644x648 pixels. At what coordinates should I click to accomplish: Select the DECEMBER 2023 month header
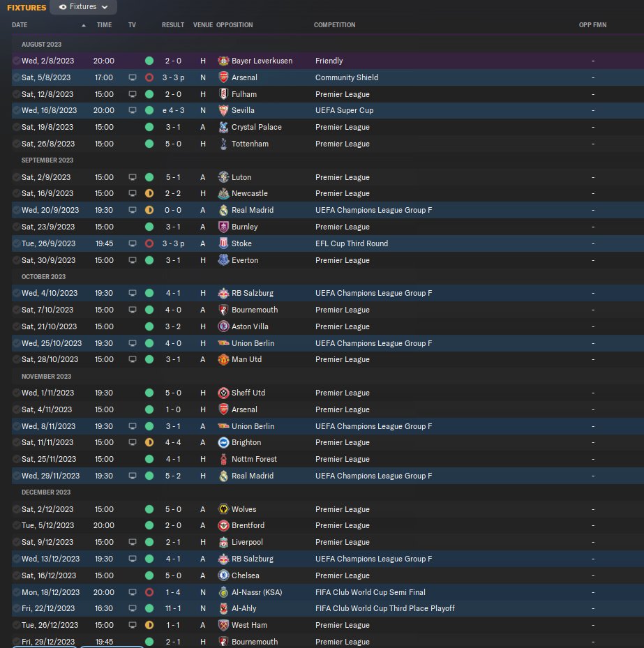coord(46,492)
